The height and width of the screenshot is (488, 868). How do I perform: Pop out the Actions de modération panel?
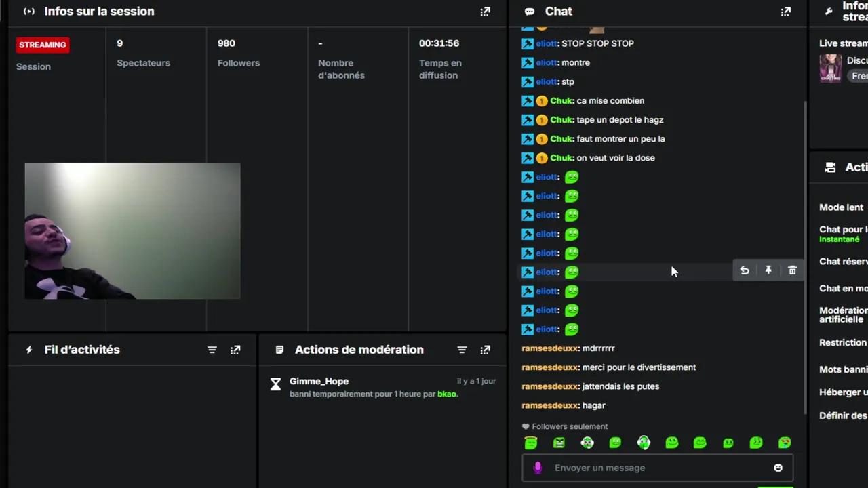pos(485,350)
